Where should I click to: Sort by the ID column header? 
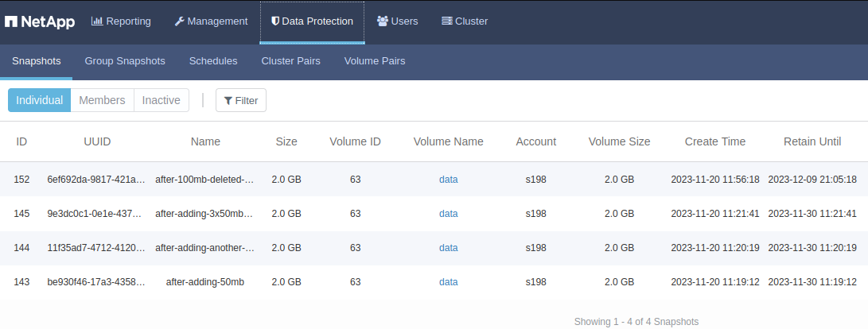point(21,141)
